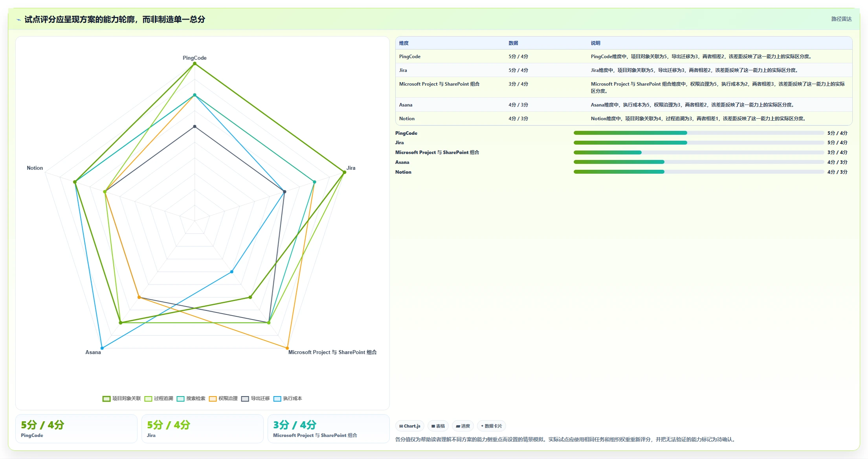Click the bold Notion label in the progress list
The height and width of the screenshot is (459, 868).
click(x=403, y=172)
